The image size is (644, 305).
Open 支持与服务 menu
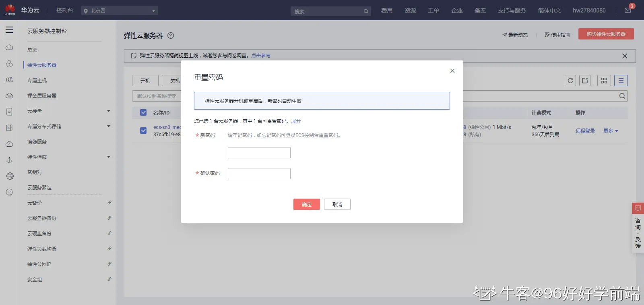[x=512, y=10]
